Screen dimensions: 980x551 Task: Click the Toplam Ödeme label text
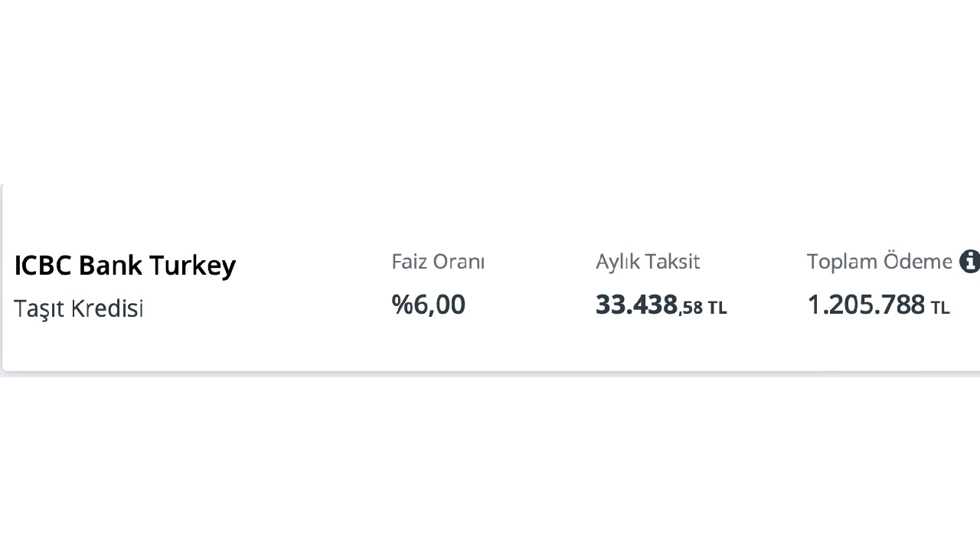[879, 262]
